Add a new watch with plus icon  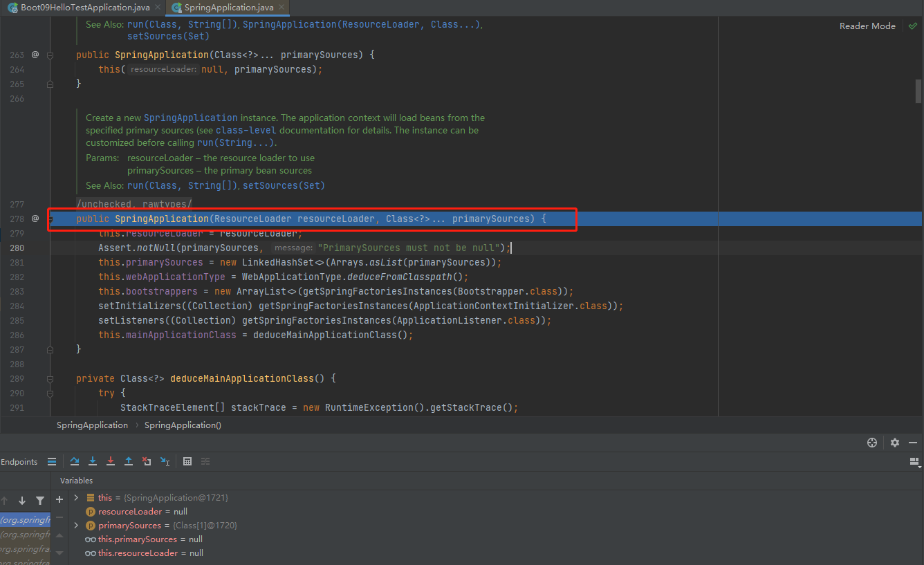[x=59, y=499]
